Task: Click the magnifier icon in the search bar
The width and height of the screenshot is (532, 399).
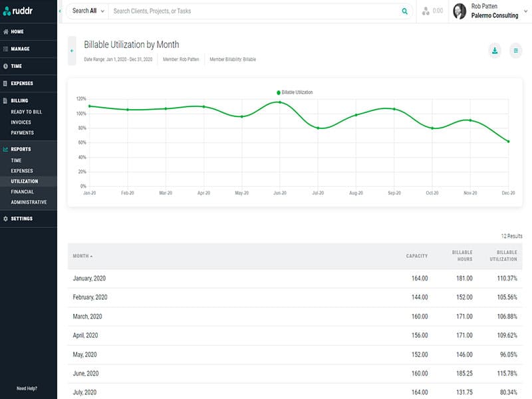Action: pos(404,11)
